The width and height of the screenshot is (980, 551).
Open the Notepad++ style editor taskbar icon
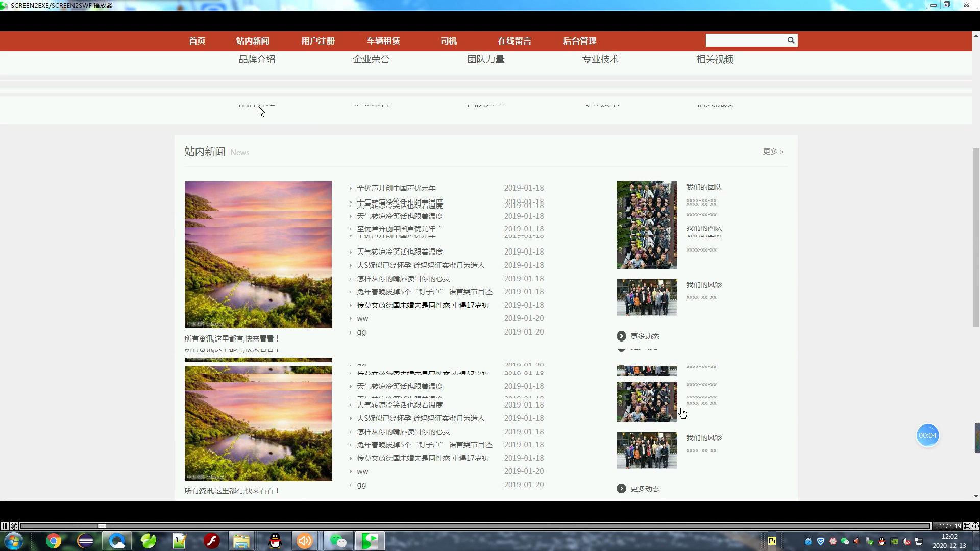tap(180, 541)
